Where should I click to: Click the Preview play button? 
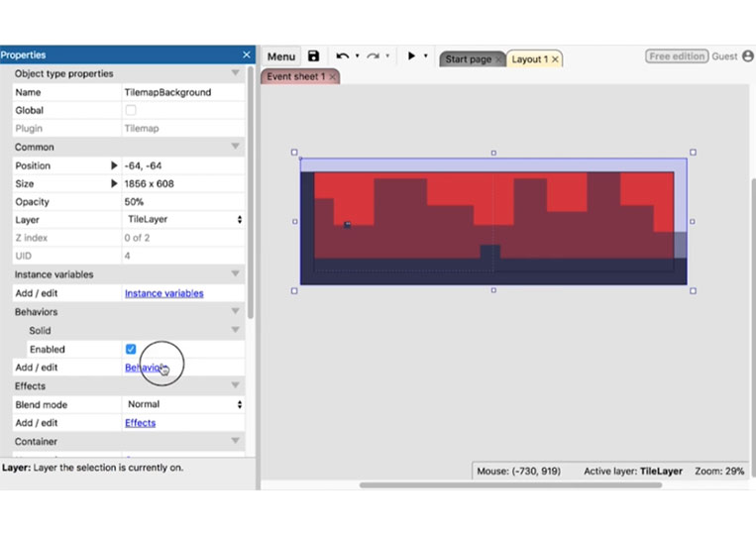(x=411, y=55)
